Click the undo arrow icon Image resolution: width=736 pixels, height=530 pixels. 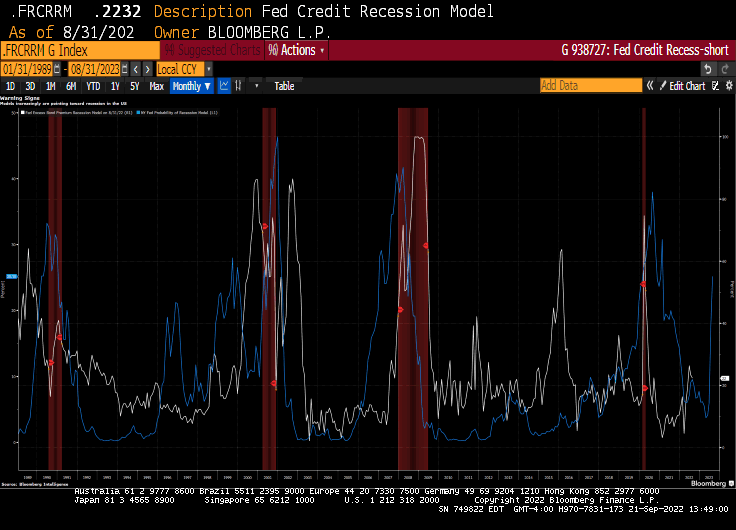708,68
